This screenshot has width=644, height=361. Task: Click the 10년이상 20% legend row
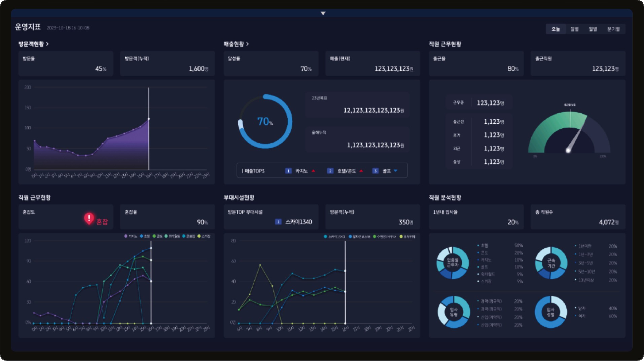tap(596, 280)
